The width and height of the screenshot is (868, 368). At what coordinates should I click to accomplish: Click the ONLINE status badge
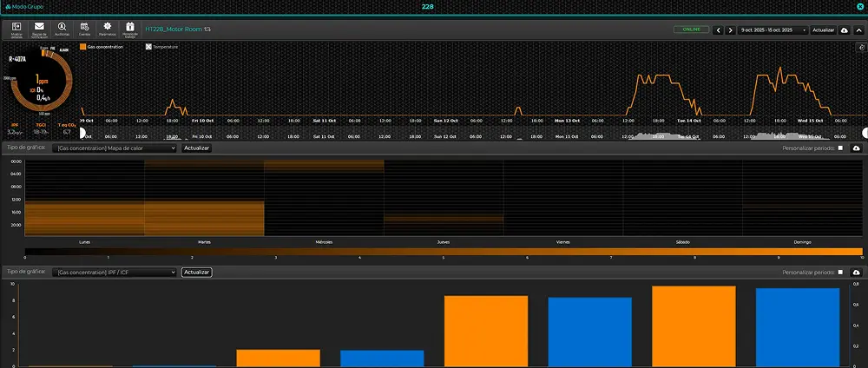pos(691,30)
